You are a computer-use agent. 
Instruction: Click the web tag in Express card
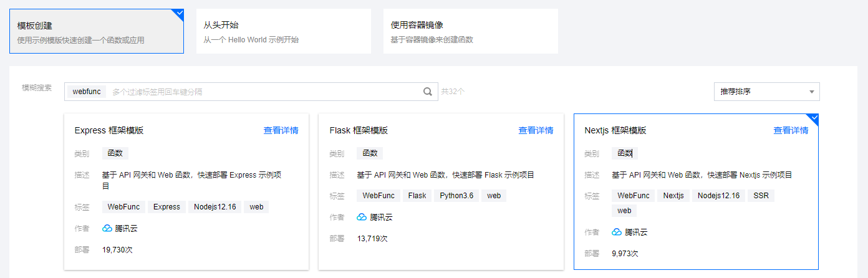click(257, 207)
